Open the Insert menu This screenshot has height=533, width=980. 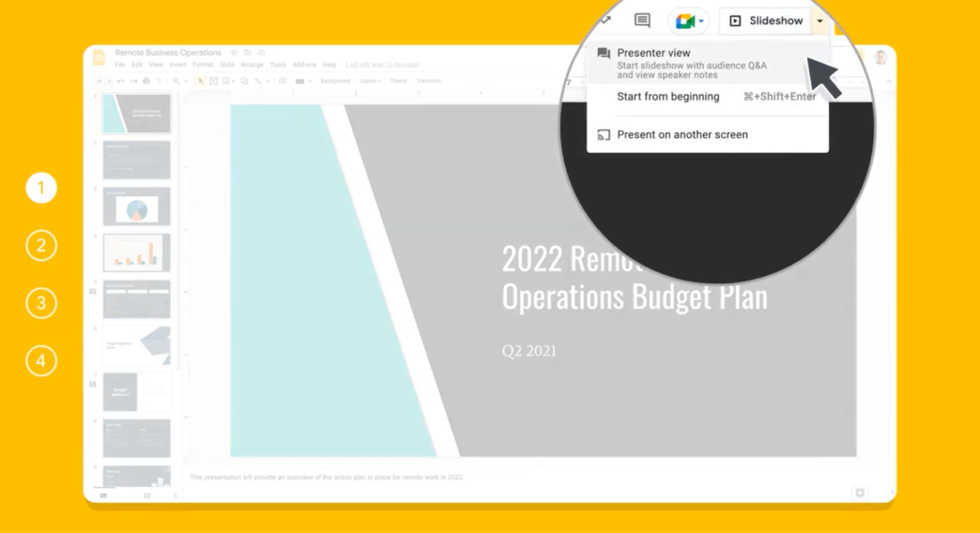coord(177,64)
